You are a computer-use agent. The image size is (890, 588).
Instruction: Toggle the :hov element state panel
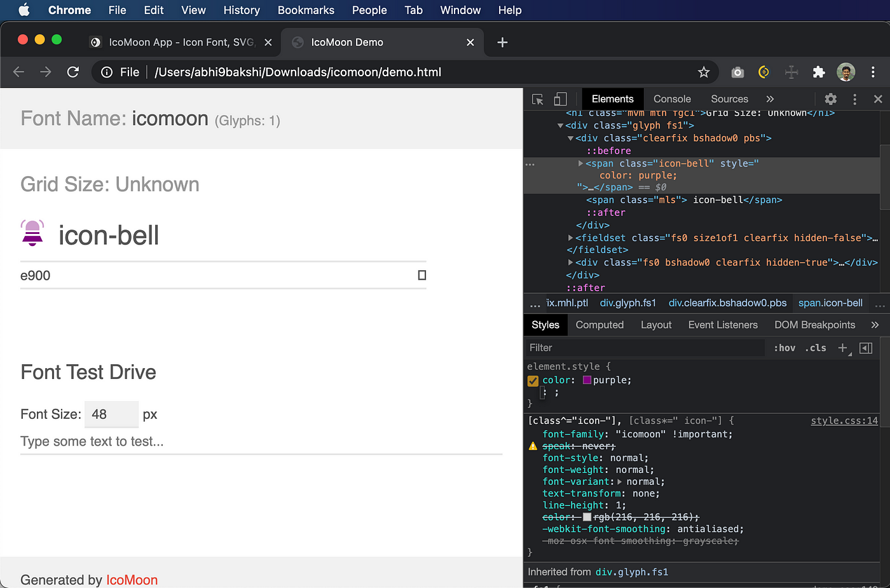point(784,348)
